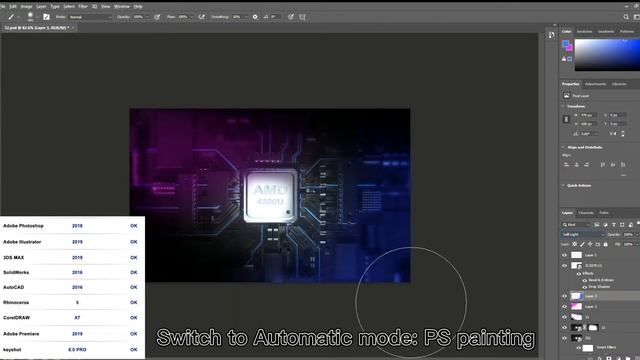Viewport: 640px width, 360px height.
Task: Align left edges icon
Action: tap(567, 164)
